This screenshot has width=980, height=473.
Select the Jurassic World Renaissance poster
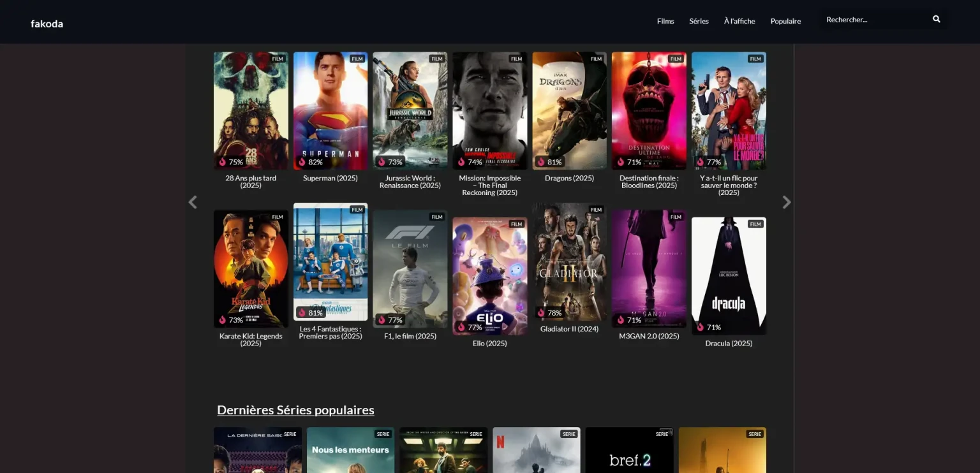(410, 111)
